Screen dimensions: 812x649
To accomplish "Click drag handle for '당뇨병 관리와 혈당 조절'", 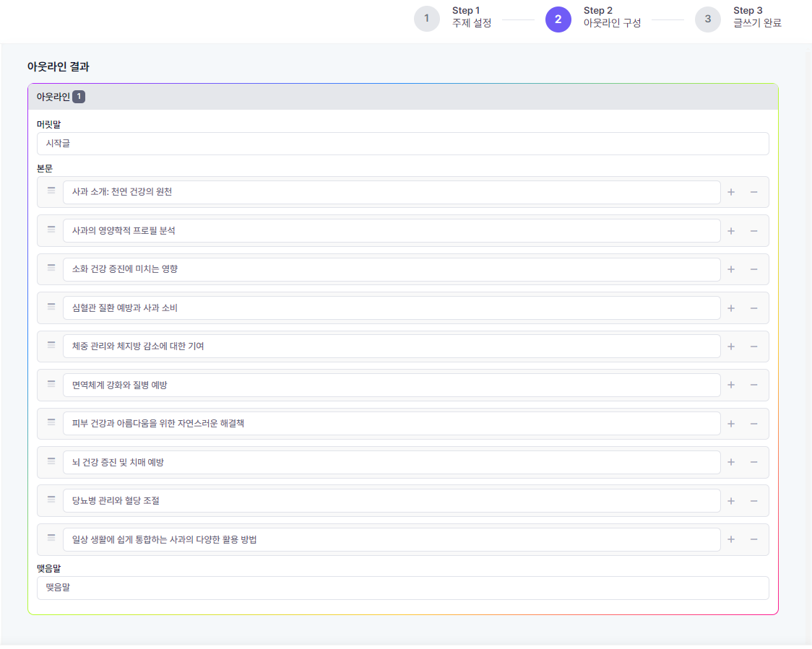I will (51, 500).
